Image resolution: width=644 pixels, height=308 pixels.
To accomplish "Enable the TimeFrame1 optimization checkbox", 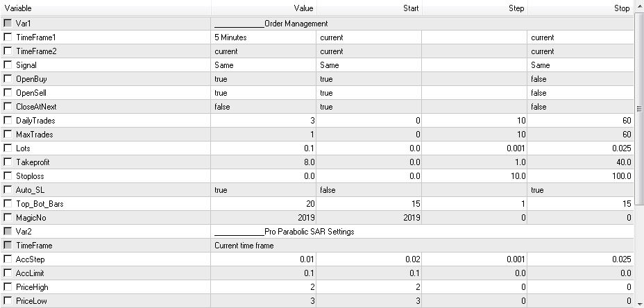I will 8,37.
